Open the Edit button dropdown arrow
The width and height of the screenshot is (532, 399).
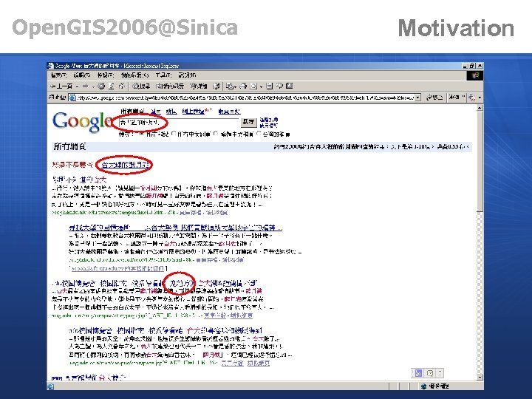261,86
